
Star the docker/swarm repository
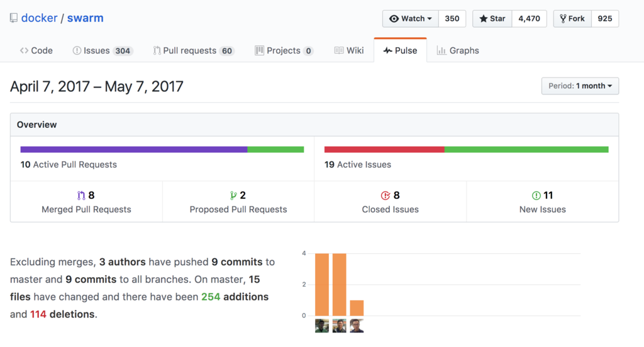(x=492, y=18)
